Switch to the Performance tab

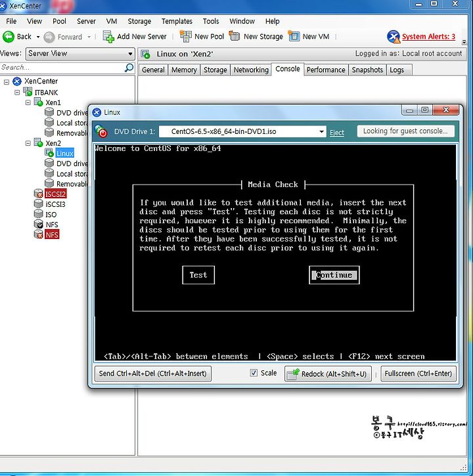(326, 70)
